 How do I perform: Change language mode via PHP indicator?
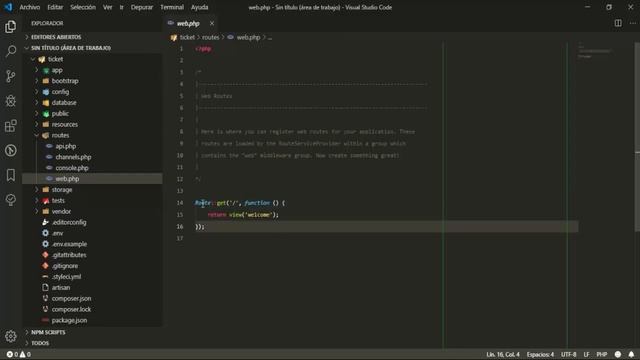click(x=602, y=354)
